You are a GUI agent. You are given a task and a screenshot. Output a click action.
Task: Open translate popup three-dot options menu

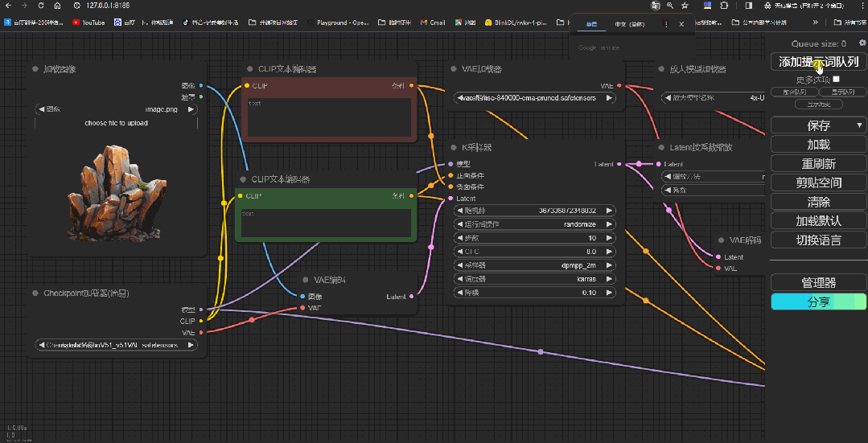[666, 24]
